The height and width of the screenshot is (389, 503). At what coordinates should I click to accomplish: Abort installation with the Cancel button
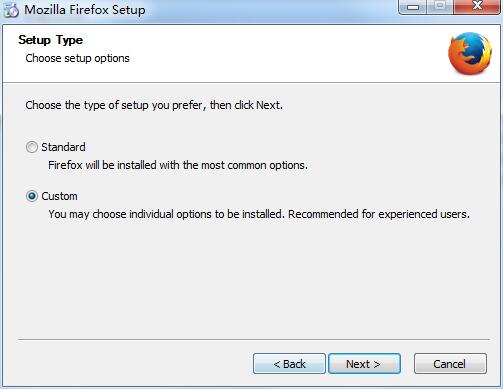450,364
